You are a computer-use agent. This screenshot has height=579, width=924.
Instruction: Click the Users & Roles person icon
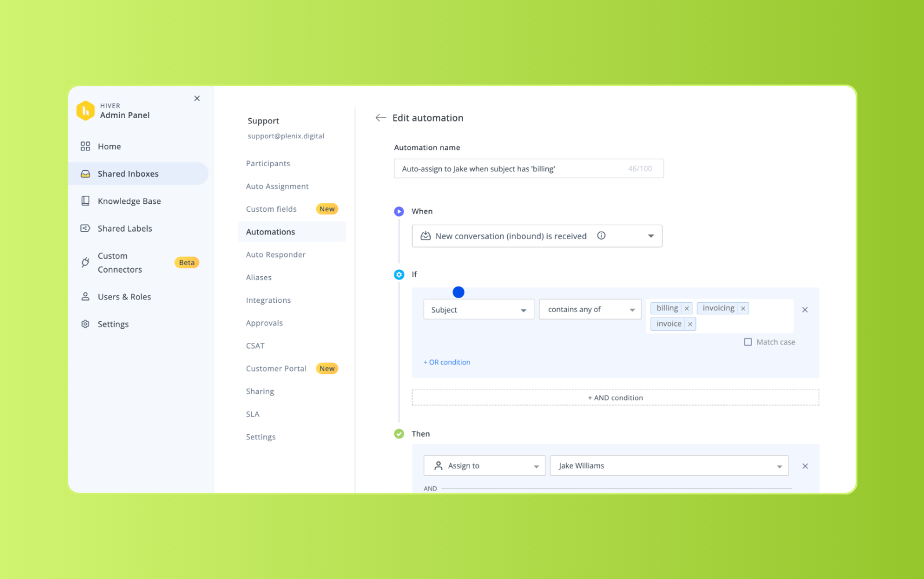tap(85, 296)
